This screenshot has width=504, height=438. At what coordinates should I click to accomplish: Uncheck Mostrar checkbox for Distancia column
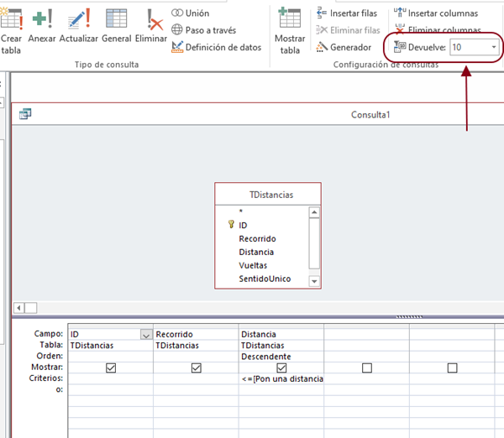(281, 368)
